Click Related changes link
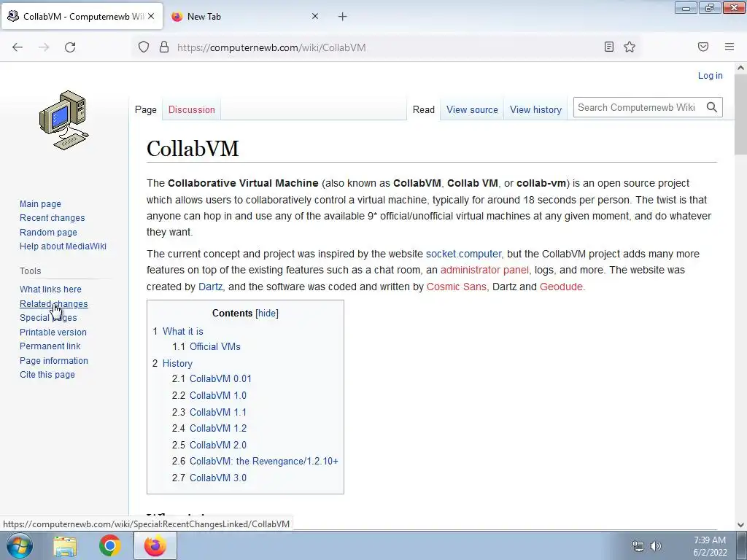The image size is (747, 560). click(x=54, y=304)
